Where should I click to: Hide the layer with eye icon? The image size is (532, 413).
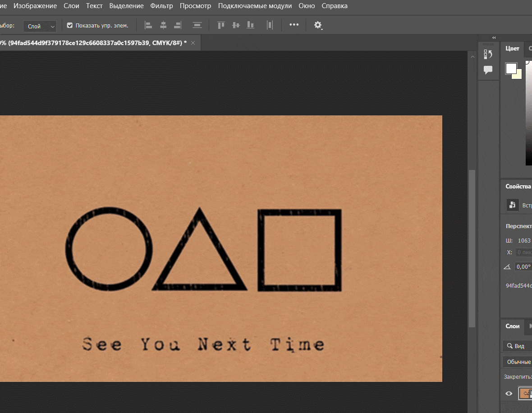pyautogui.click(x=509, y=394)
